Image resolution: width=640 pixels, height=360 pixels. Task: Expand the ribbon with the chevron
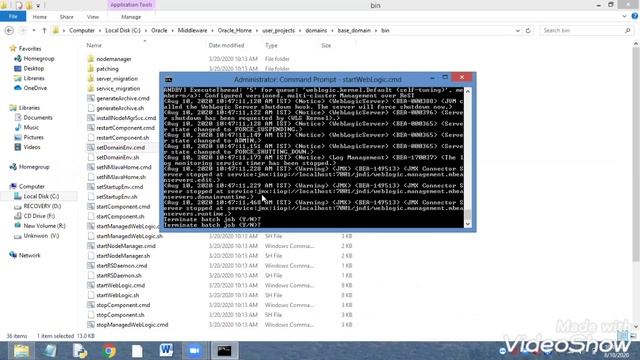624,16
